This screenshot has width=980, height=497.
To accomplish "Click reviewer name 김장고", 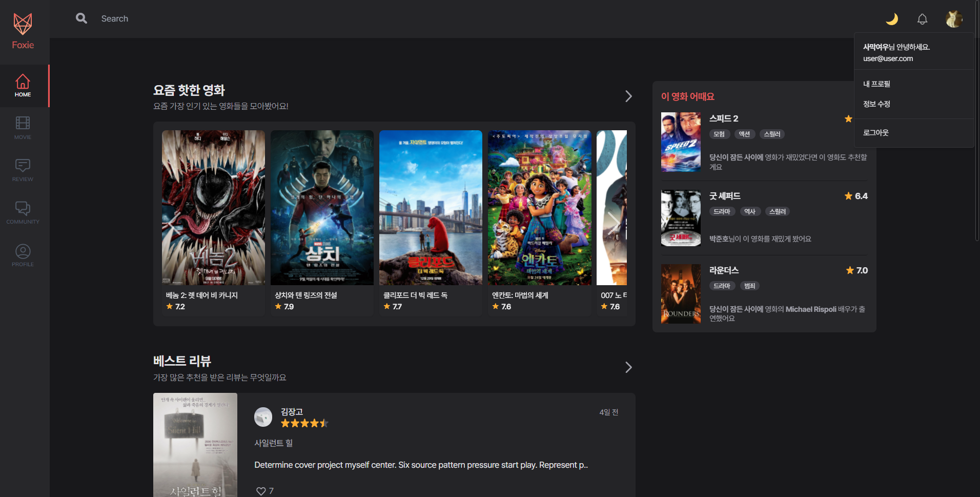I will tap(292, 412).
